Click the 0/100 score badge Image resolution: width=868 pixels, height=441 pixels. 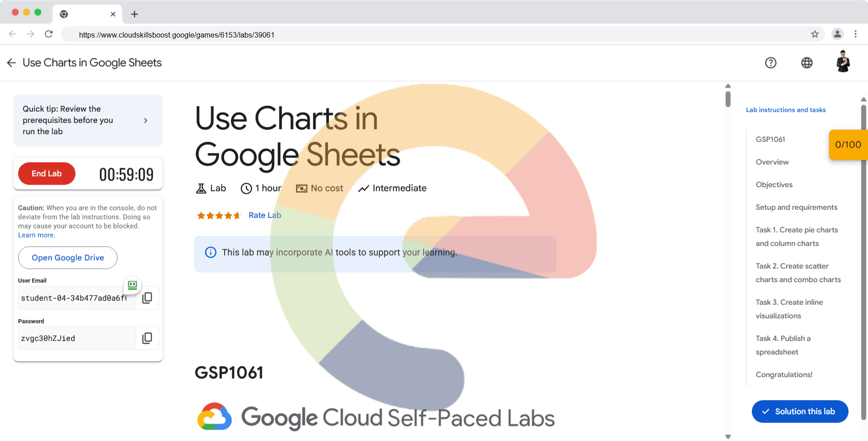pos(848,145)
